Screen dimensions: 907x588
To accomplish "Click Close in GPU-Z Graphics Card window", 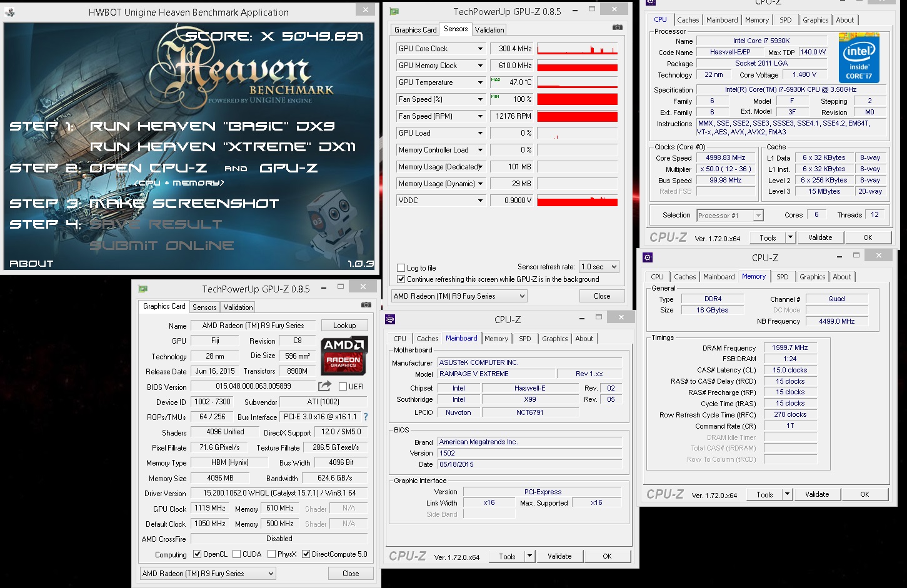I will point(351,574).
